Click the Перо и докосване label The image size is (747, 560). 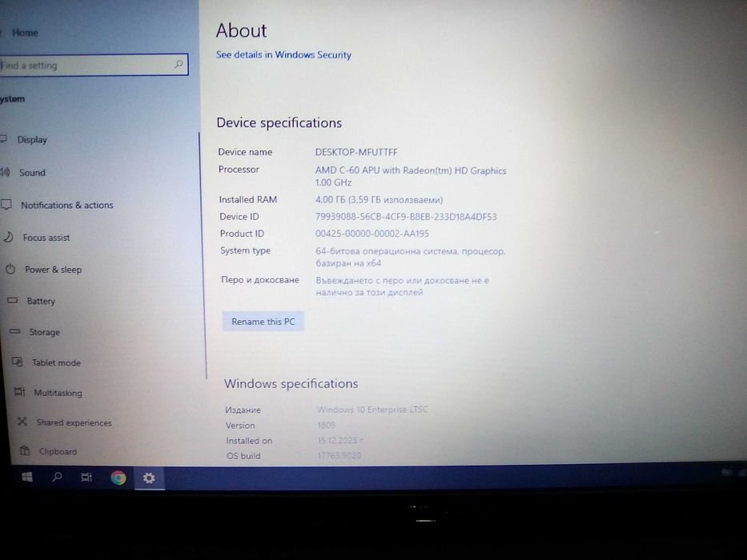pos(260,279)
